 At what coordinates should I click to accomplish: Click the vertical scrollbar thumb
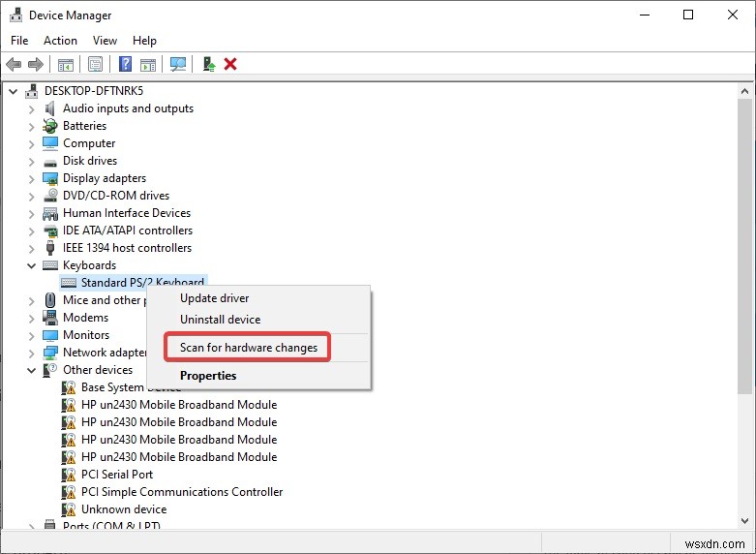click(x=744, y=246)
